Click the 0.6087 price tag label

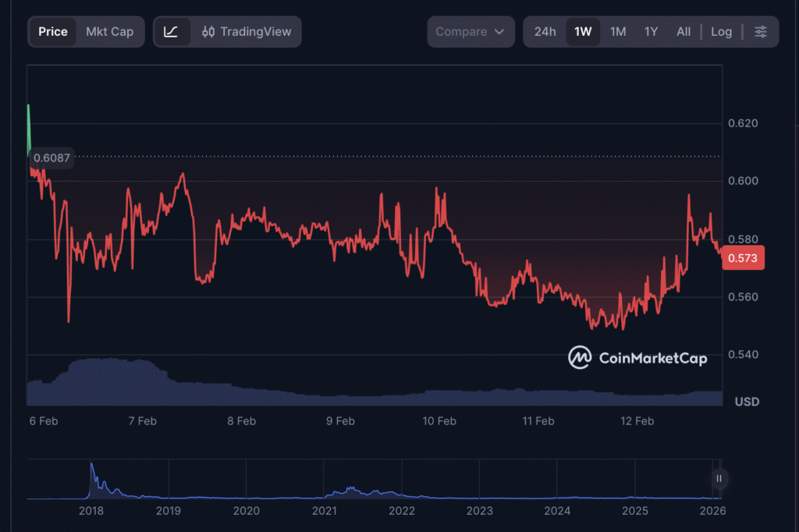51,158
